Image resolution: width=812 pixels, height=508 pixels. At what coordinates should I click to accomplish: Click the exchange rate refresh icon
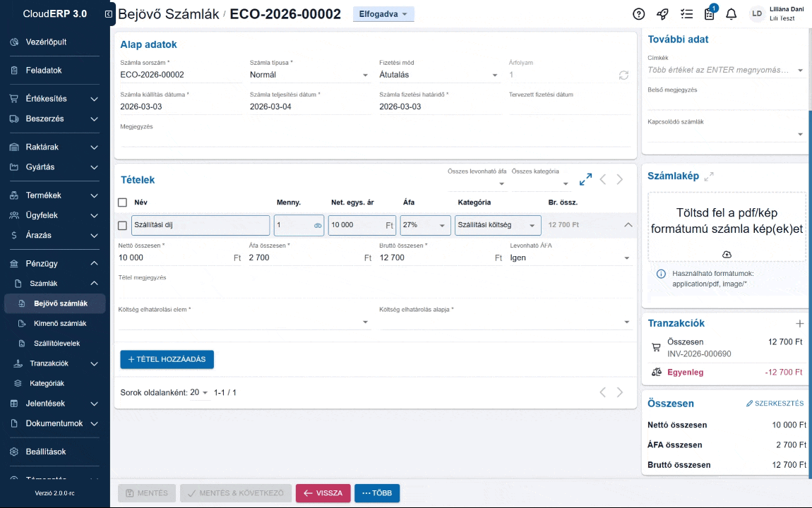click(623, 75)
